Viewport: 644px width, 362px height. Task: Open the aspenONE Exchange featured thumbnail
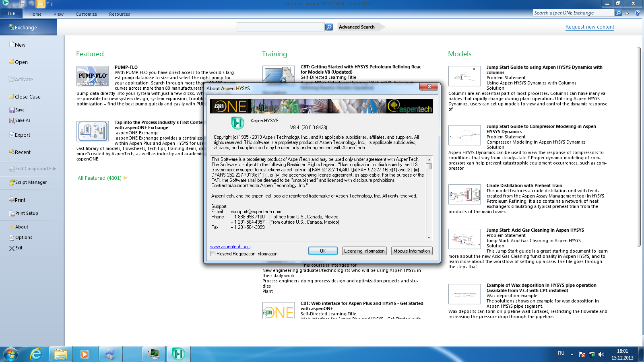[93, 131]
